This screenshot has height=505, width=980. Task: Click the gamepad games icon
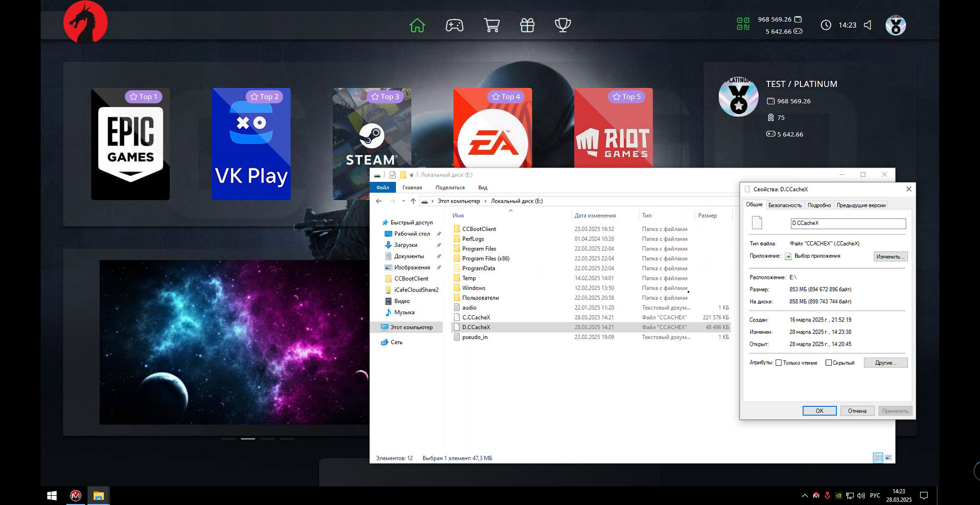pyautogui.click(x=454, y=25)
